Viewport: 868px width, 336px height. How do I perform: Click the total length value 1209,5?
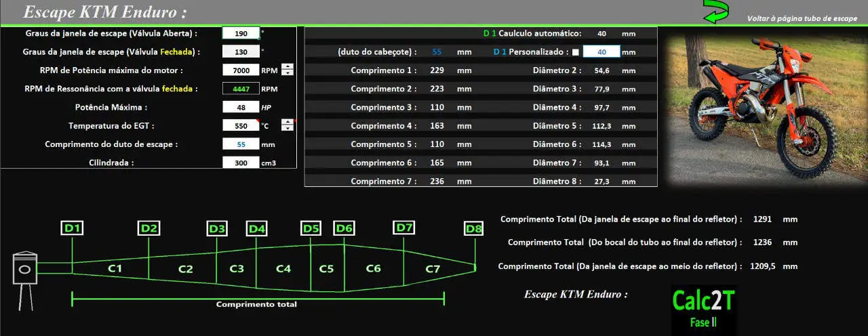coord(763,266)
